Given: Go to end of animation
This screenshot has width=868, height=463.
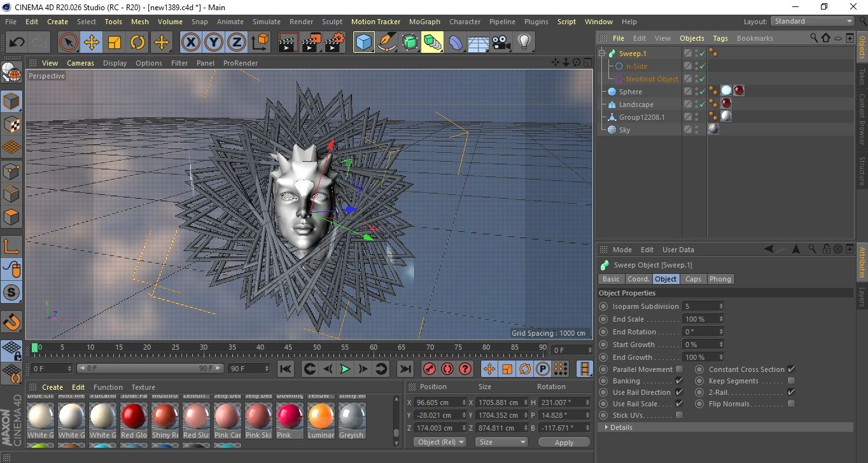Looking at the screenshot, I should pos(405,369).
